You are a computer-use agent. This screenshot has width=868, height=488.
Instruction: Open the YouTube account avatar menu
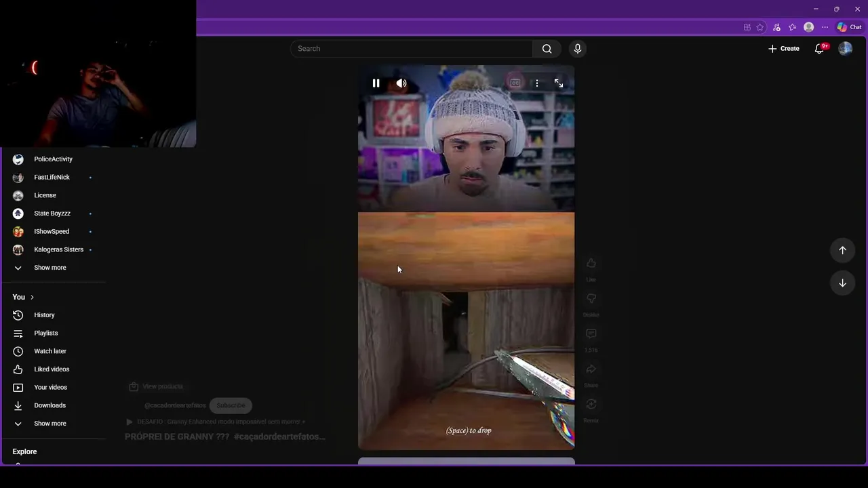click(845, 49)
